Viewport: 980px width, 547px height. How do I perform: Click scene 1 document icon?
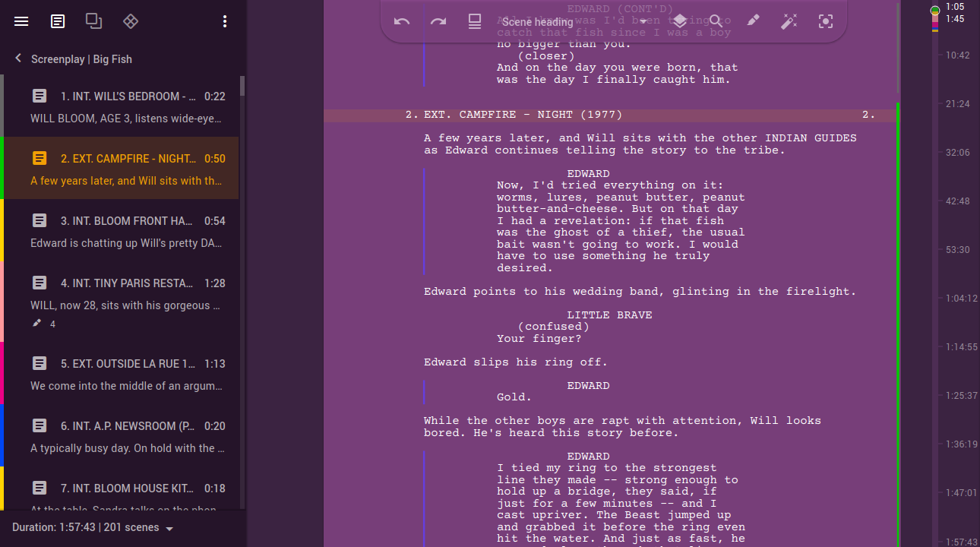pyautogui.click(x=40, y=96)
